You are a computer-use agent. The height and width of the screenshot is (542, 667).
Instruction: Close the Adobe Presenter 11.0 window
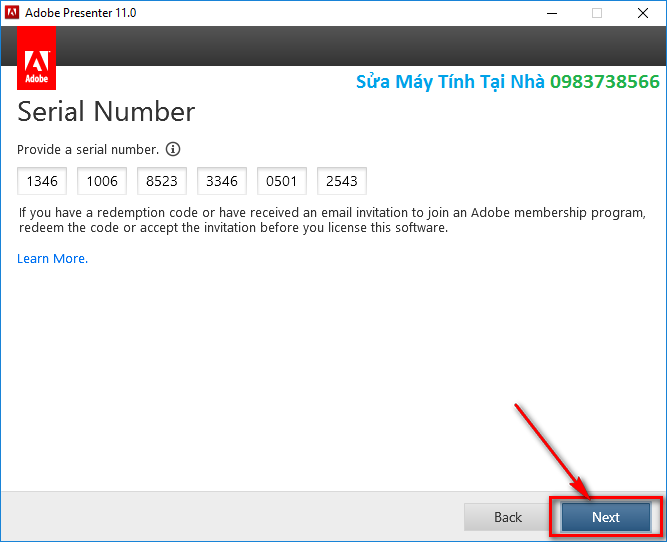643,13
